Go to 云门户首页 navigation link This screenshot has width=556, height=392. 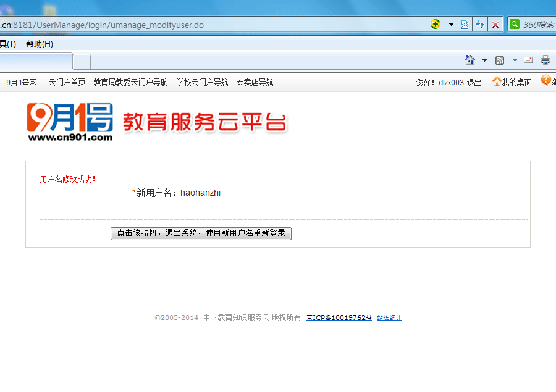pos(67,83)
